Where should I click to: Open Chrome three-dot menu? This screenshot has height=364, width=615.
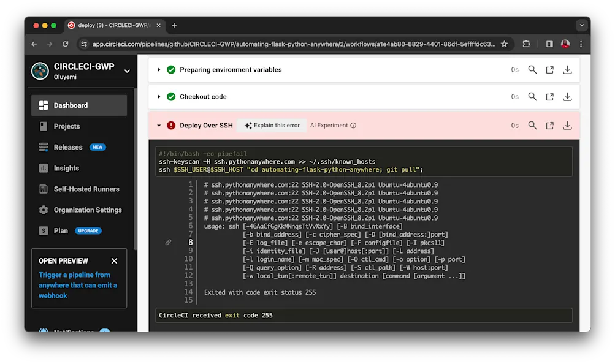click(581, 44)
